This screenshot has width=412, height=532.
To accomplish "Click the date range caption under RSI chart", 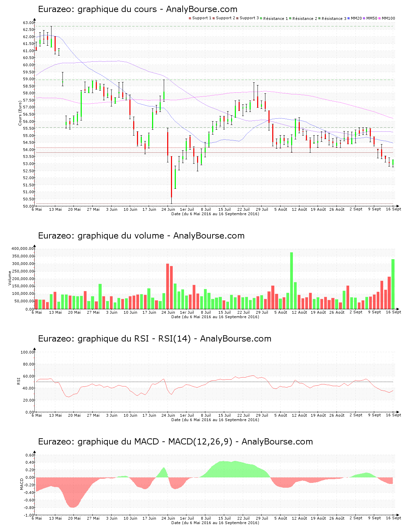I will pyautogui.click(x=215, y=420).
